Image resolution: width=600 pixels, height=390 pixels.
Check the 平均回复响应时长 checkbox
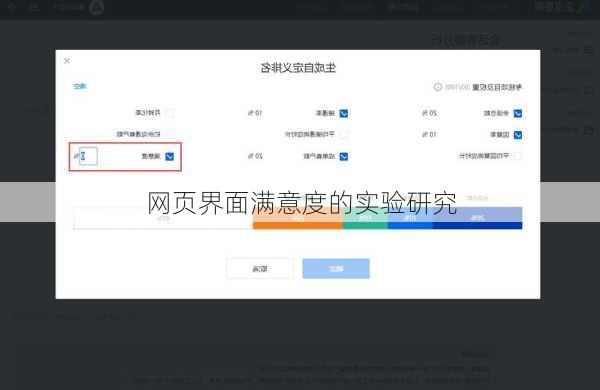pyautogui.click(x=517, y=156)
